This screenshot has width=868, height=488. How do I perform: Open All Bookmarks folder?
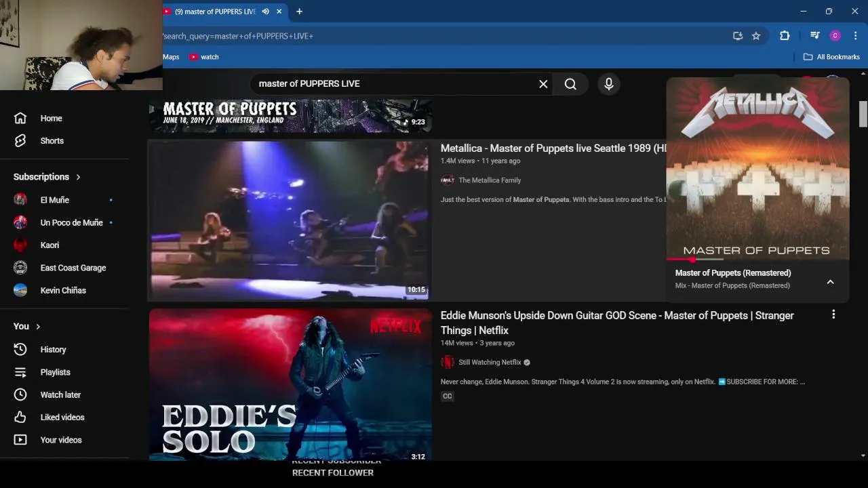(x=831, y=57)
